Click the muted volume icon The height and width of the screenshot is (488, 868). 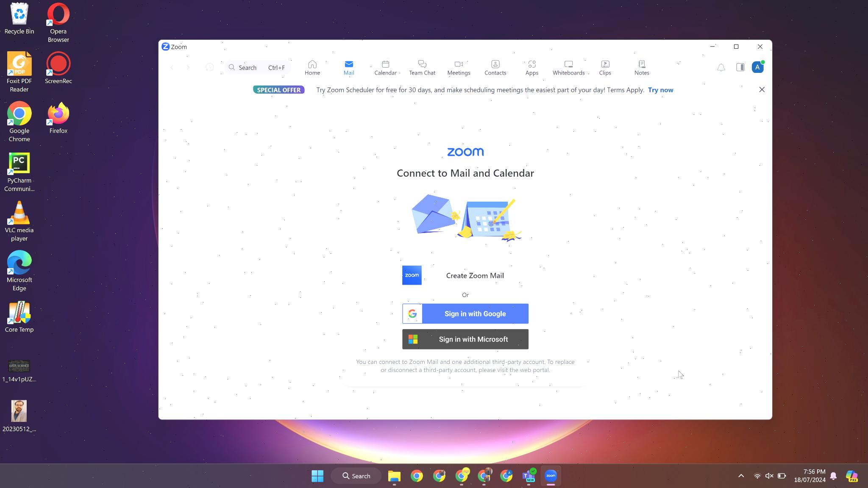pos(769,476)
